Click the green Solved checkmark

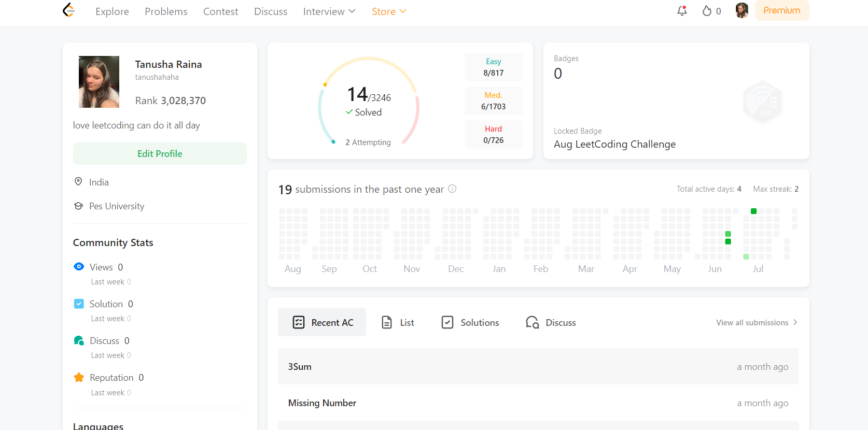click(x=349, y=112)
